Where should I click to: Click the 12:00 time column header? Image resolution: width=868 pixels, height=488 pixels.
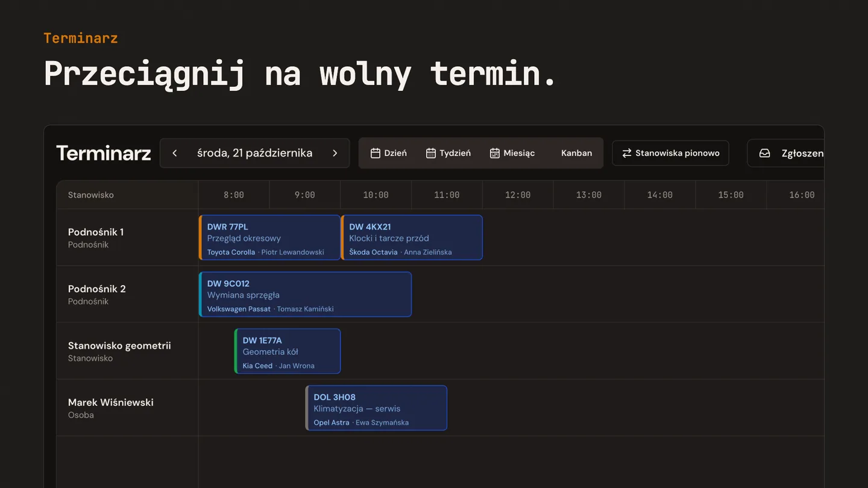518,195
